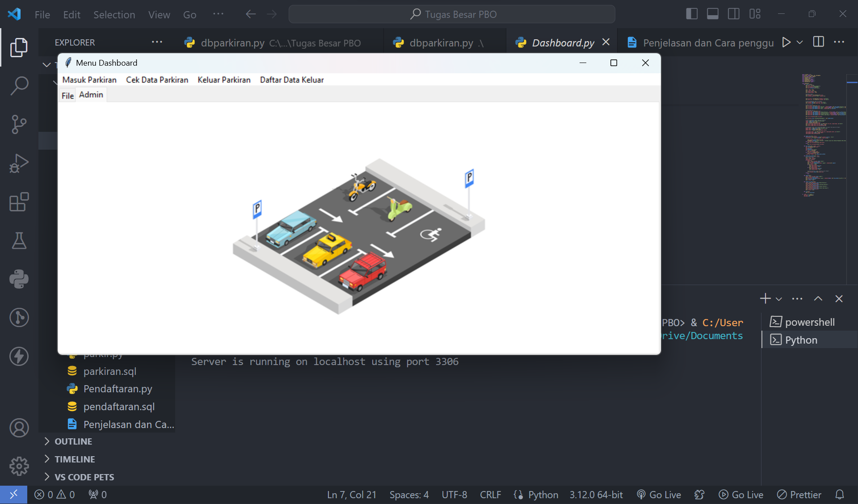Screen dimensions: 858x504
Task: Toggle the bottom Panel layout button
Action: pos(712,14)
